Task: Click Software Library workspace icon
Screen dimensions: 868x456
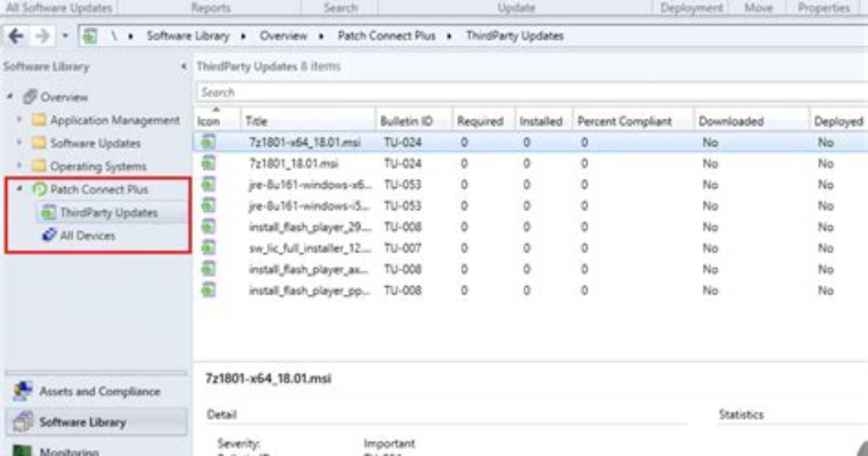Action: (x=22, y=422)
